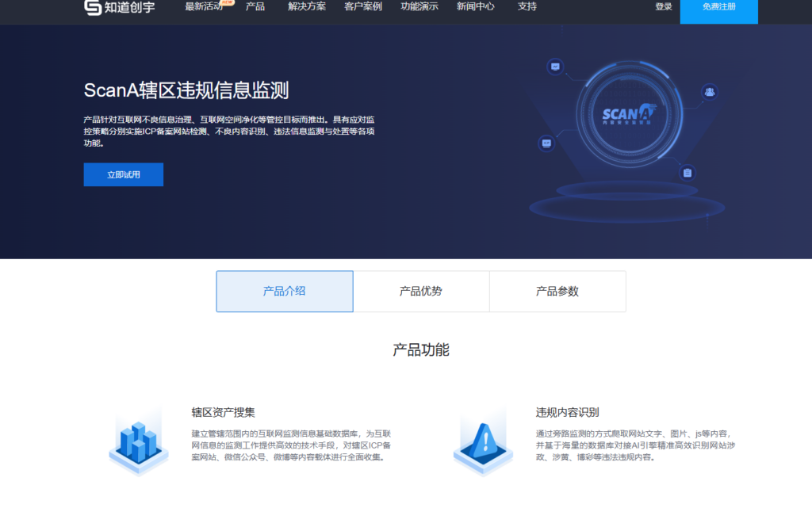This screenshot has height=508, width=812.
Task: Switch to the 产品优势 tab
Action: (421, 291)
